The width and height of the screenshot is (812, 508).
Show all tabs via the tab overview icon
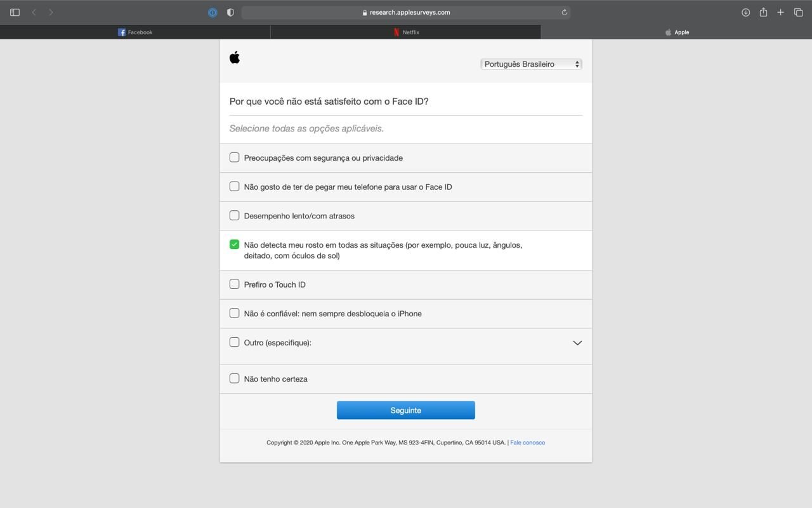pyautogui.click(x=797, y=11)
